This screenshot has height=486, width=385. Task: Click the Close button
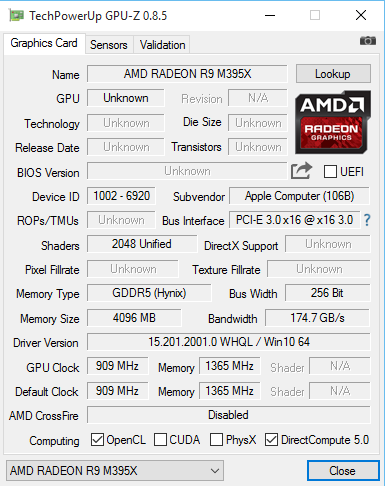tap(343, 471)
